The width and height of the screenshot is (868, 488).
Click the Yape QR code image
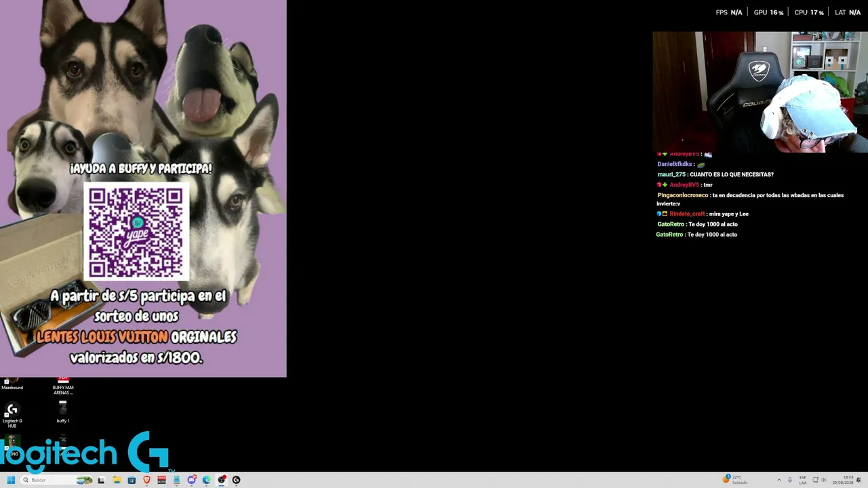[x=136, y=232]
